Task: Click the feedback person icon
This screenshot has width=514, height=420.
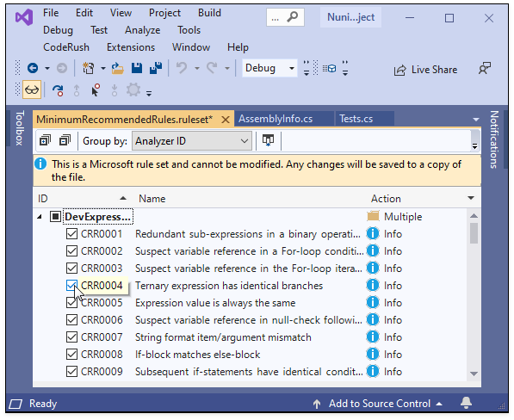Action: [x=485, y=69]
